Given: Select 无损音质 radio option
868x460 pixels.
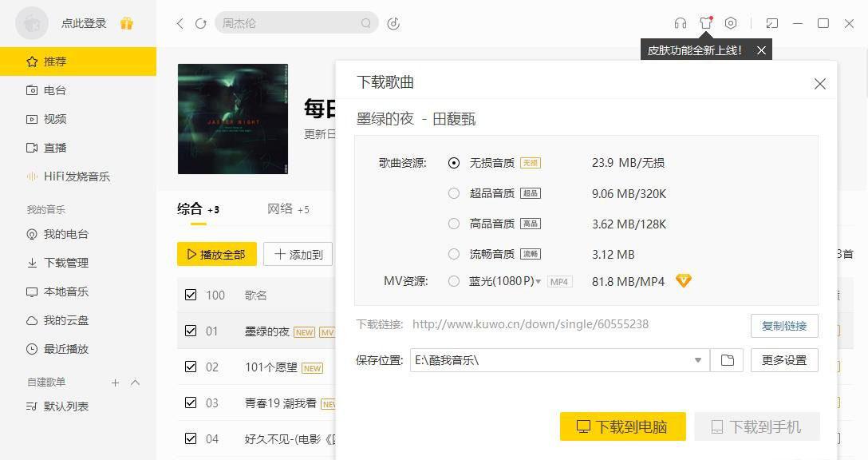Looking at the screenshot, I should (x=454, y=163).
